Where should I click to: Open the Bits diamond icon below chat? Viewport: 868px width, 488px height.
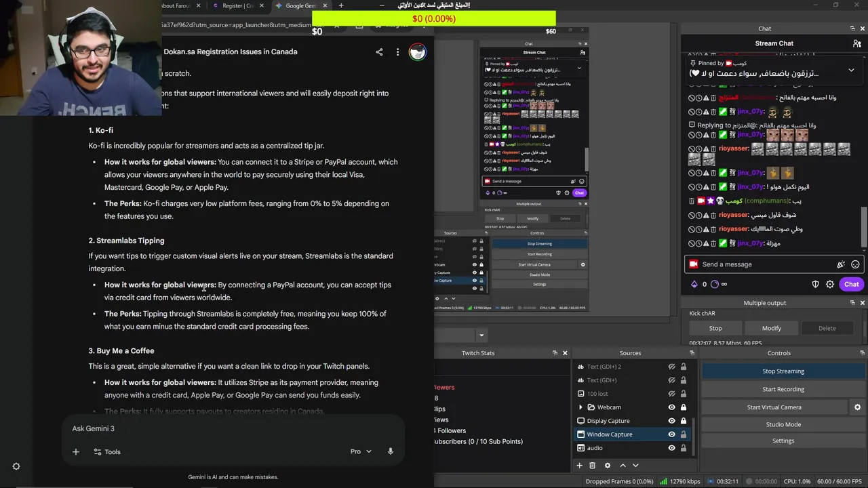694,285
